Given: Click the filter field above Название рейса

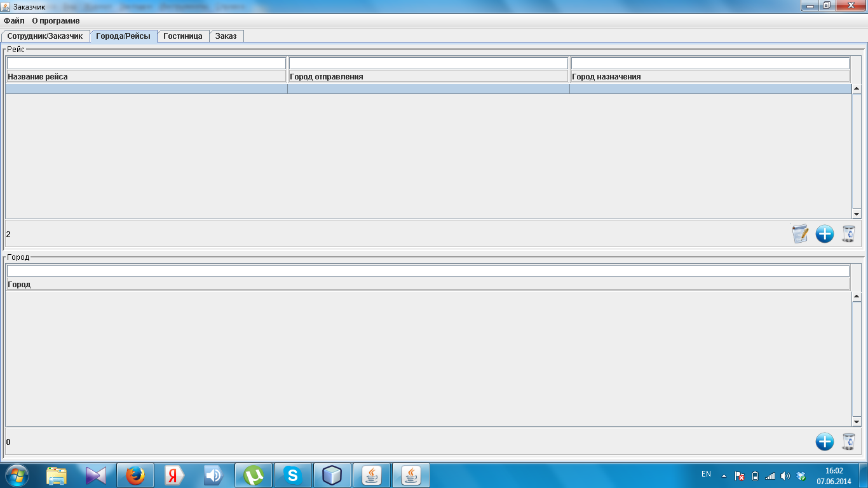Looking at the screenshot, I should tap(147, 64).
